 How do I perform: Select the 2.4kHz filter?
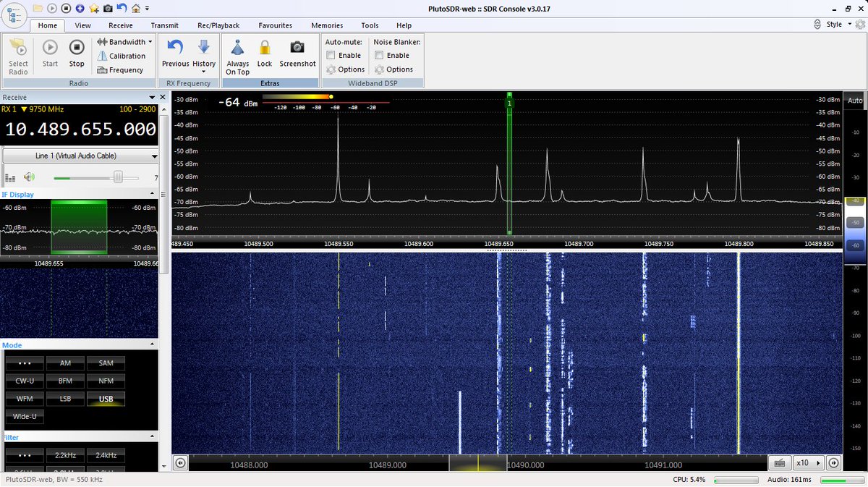106,455
